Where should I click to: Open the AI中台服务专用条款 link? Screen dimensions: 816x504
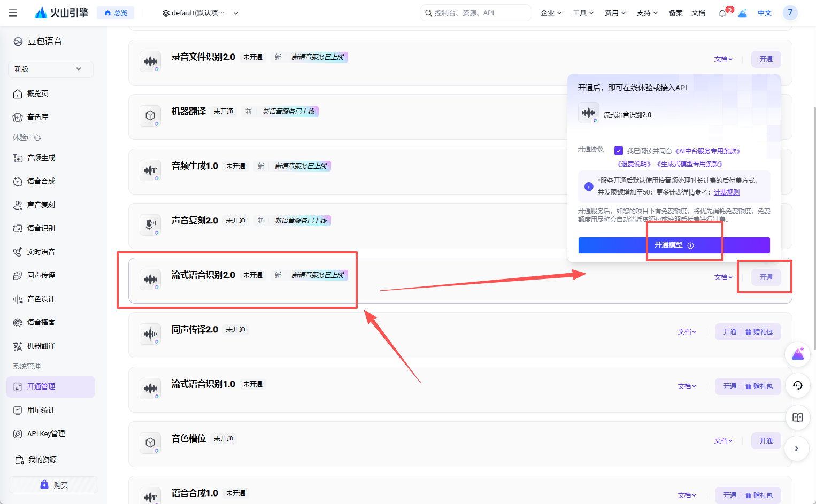707,151
